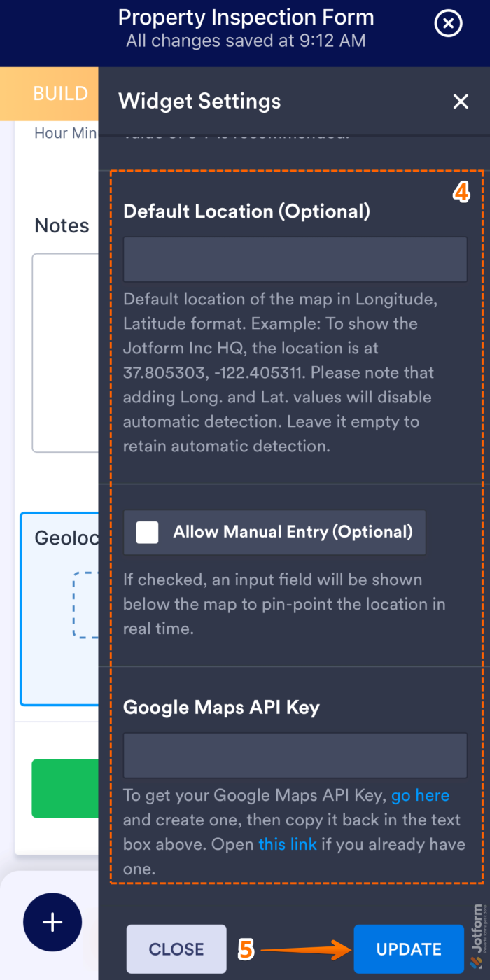Click the Property Inspection Form title
Image resolution: width=490 pixels, height=980 pixels.
point(245,17)
